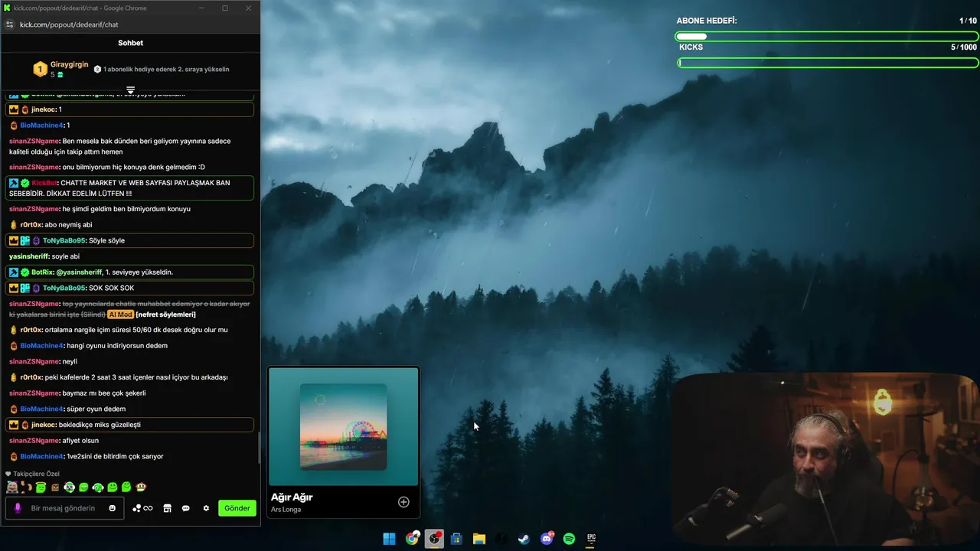Open File Explorer from taskbar
The image size is (980, 551).
pos(479,539)
